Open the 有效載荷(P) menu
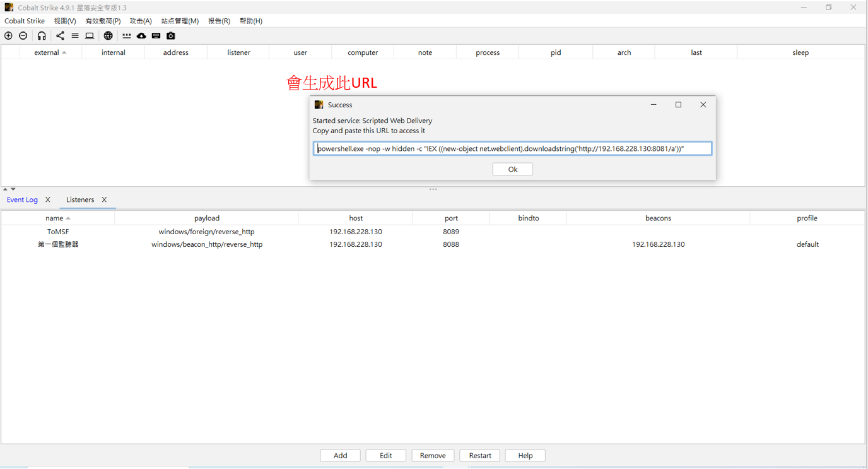Image resolution: width=868 pixels, height=469 pixels. (103, 21)
